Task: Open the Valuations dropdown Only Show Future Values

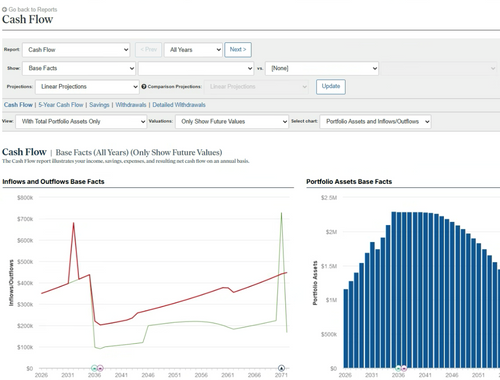Action: coord(232,121)
